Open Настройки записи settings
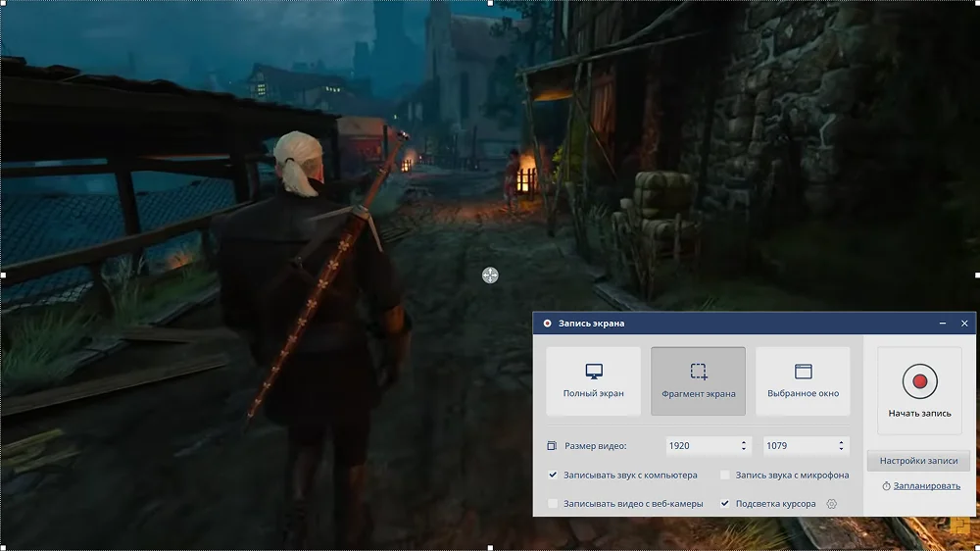 coord(918,461)
